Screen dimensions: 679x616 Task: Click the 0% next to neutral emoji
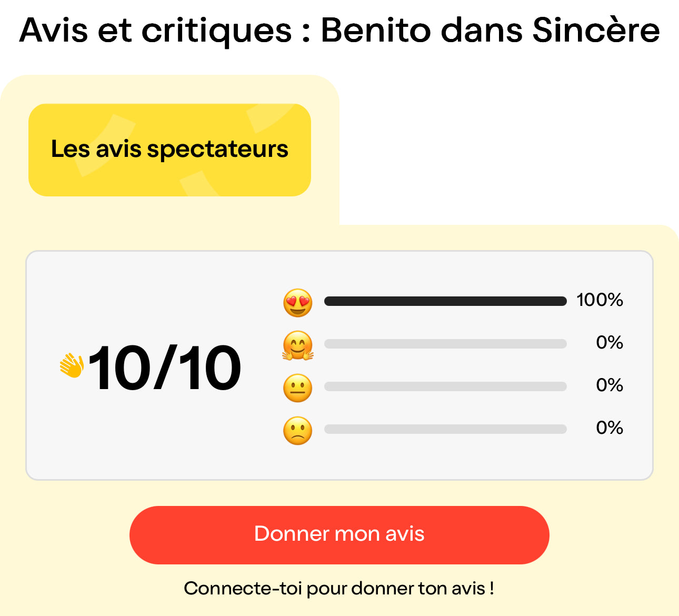pos(610,385)
